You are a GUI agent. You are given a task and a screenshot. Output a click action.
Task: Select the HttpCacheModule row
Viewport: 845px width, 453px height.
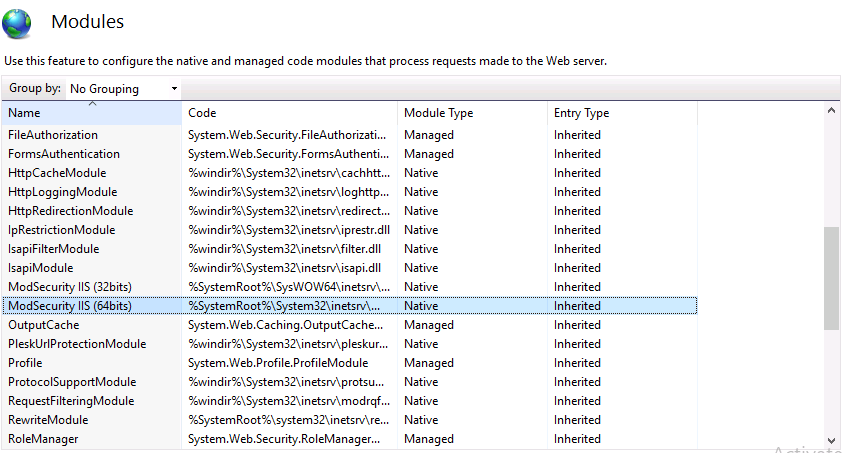pyautogui.click(x=349, y=173)
